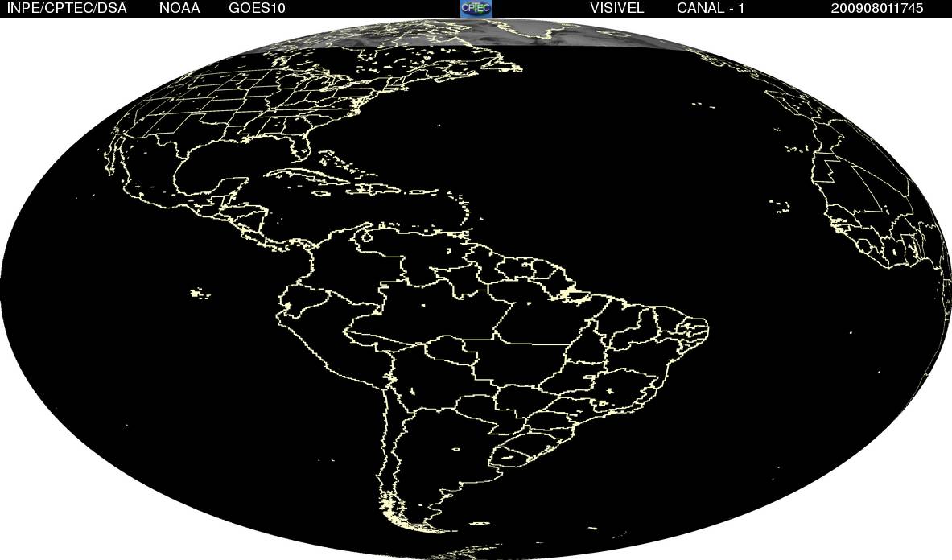
Task: Click the NOAA label in header
Action: tap(179, 9)
